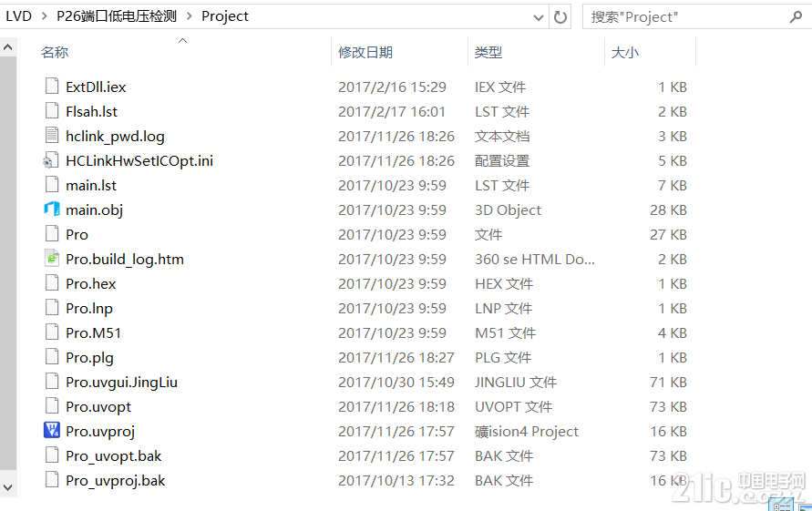
Task: Sort files by 名称 column header
Action: pyautogui.click(x=55, y=52)
